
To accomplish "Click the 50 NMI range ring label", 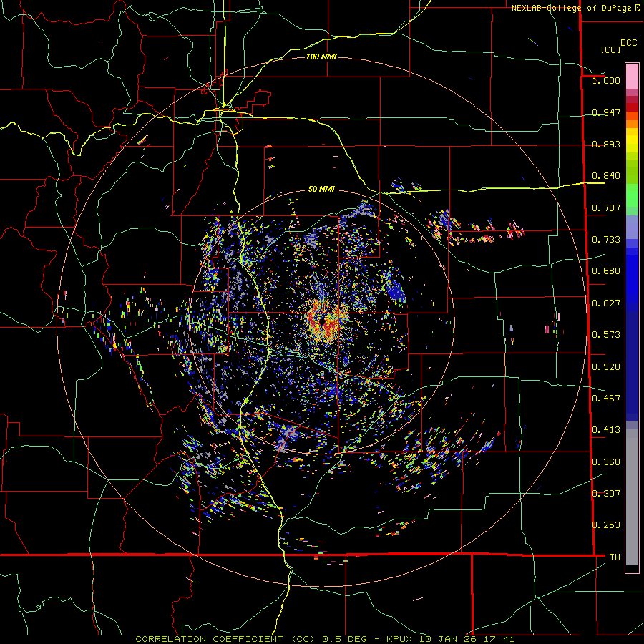I will point(321,190).
